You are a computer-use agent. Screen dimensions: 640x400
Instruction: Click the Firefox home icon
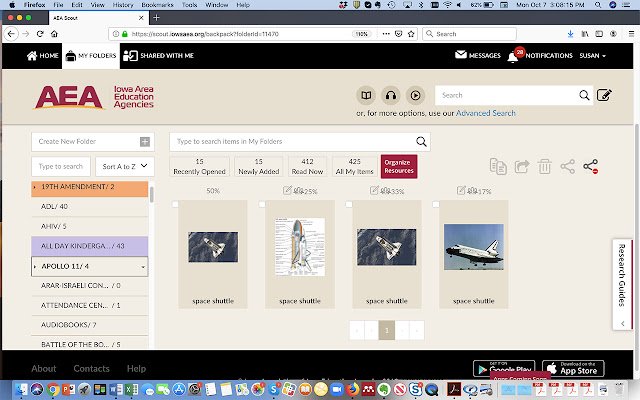pyautogui.click(x=54, y=34)
